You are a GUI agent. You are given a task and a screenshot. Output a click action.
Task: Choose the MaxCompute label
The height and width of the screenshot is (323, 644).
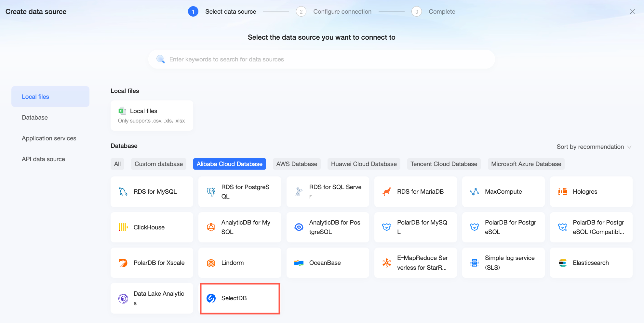point(503,192)
